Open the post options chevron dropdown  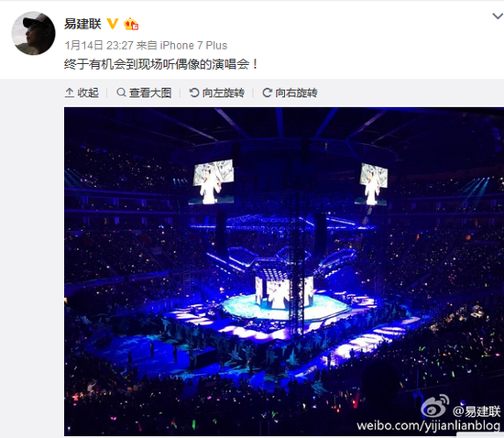499,16
